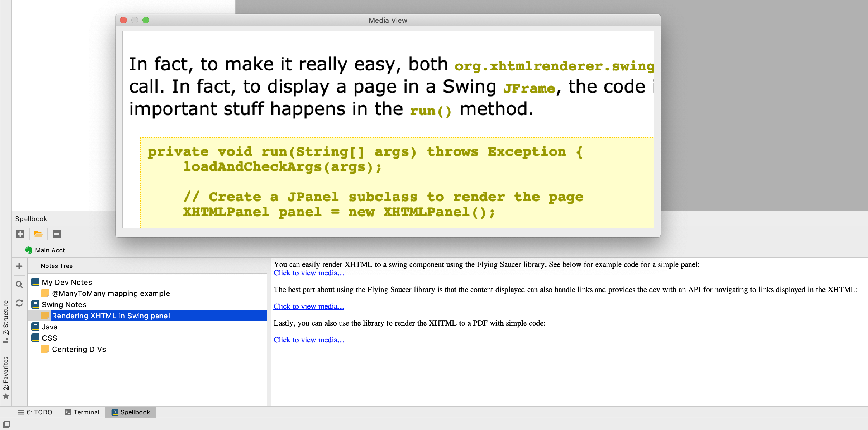Viewport: 868px width, 430px height.
Task: Close the Media View window
Action: 123,20
